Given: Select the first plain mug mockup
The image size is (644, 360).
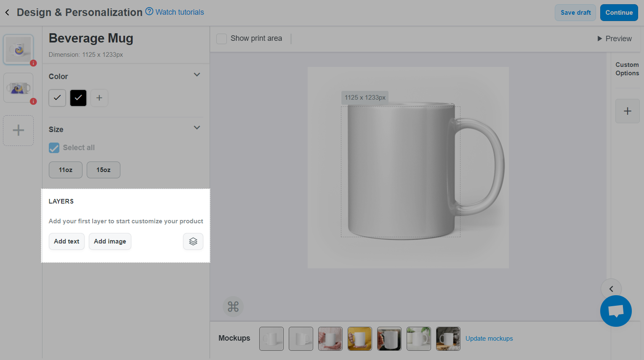Looking at the screenshot, I should [x=271, y=339].
